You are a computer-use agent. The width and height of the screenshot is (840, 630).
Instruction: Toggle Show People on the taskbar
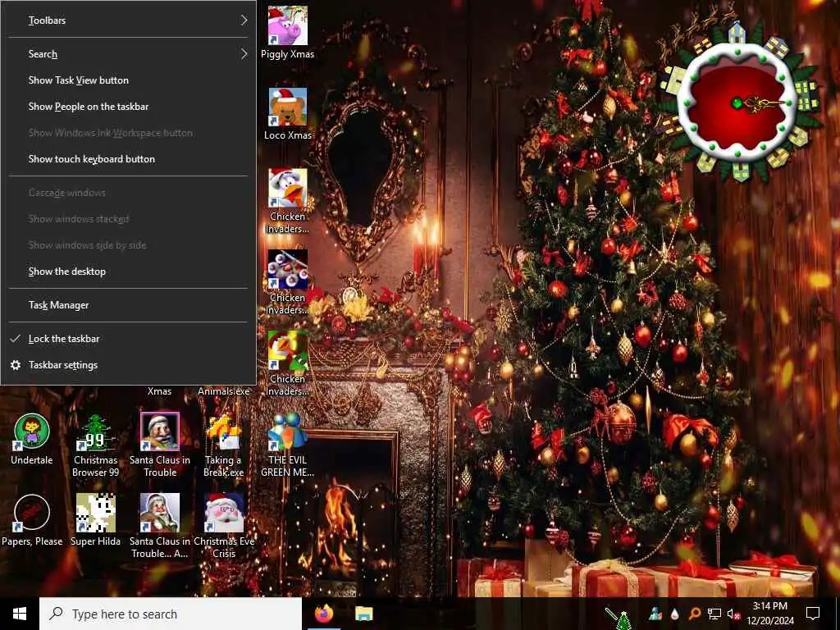tap(129, 107)
